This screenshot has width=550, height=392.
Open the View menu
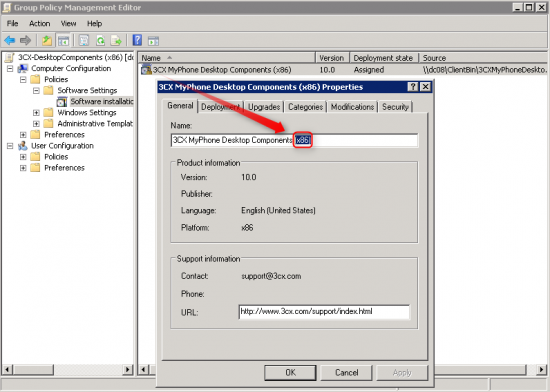(68, 23)
